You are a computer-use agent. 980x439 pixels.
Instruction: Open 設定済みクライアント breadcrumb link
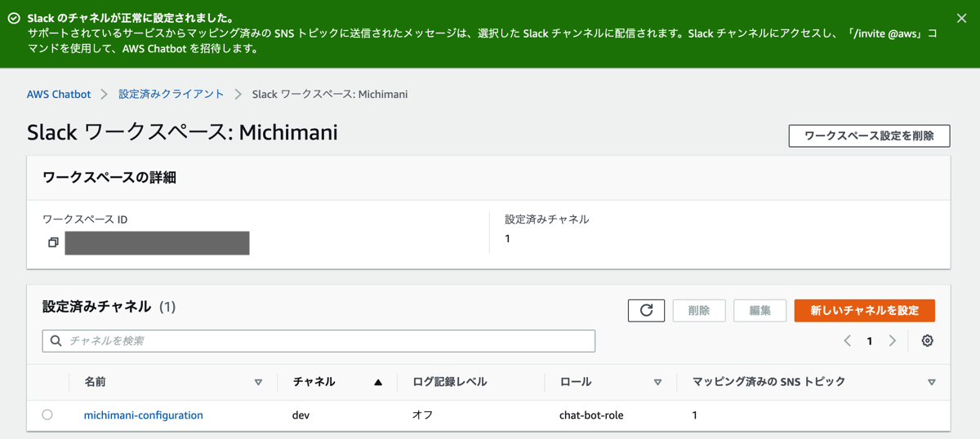[x=171, y=94]
